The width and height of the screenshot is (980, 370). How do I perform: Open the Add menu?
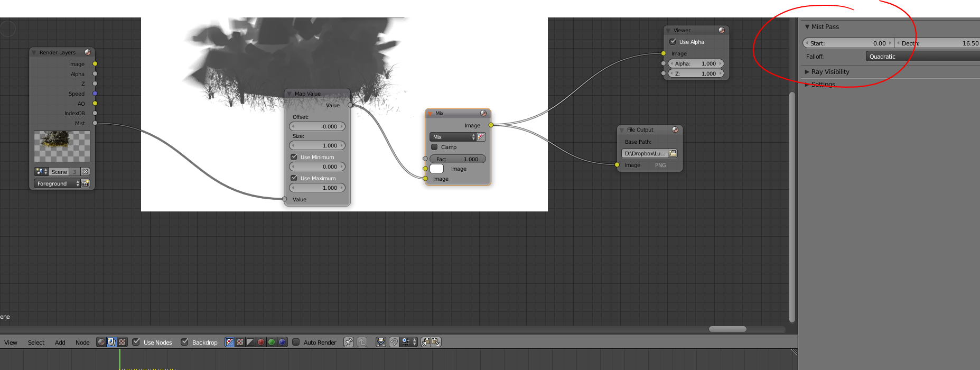coord(60,343)
